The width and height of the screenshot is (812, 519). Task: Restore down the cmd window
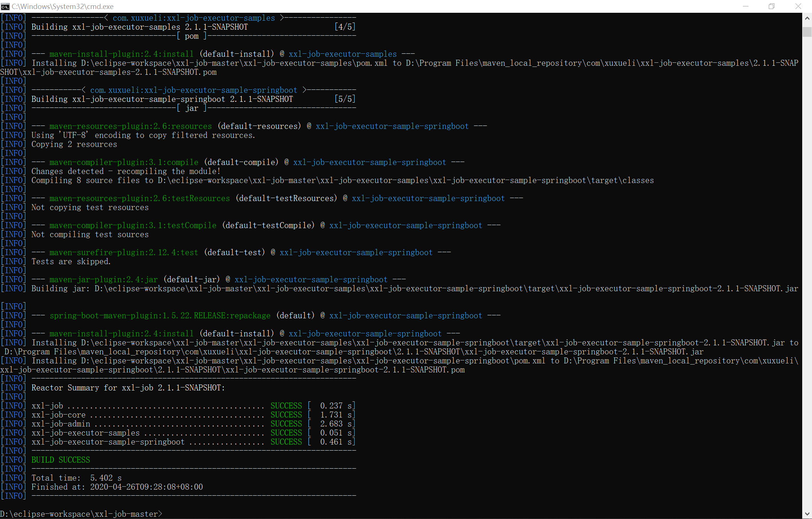(x=771, y=6)
